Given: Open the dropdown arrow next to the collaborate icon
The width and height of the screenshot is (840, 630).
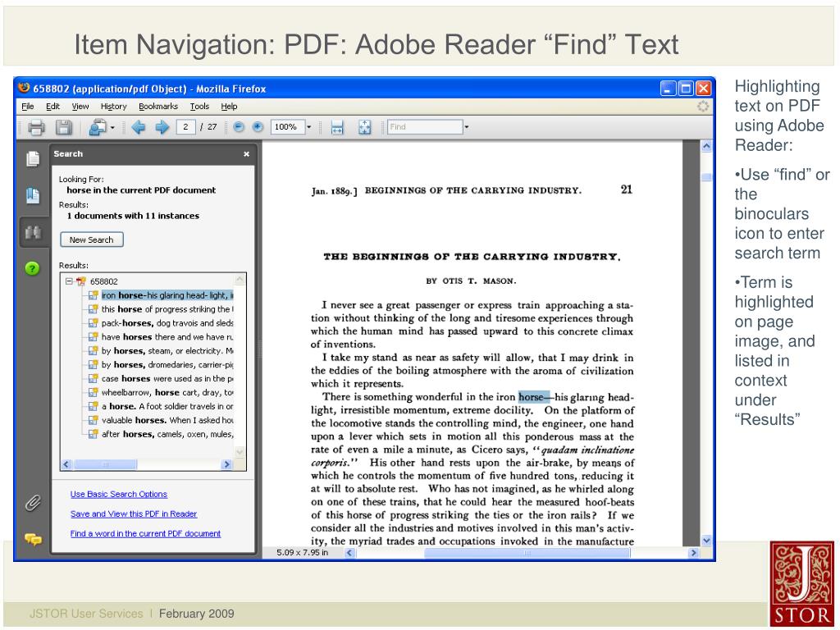Looking at the screenshot, I should 112,127.
